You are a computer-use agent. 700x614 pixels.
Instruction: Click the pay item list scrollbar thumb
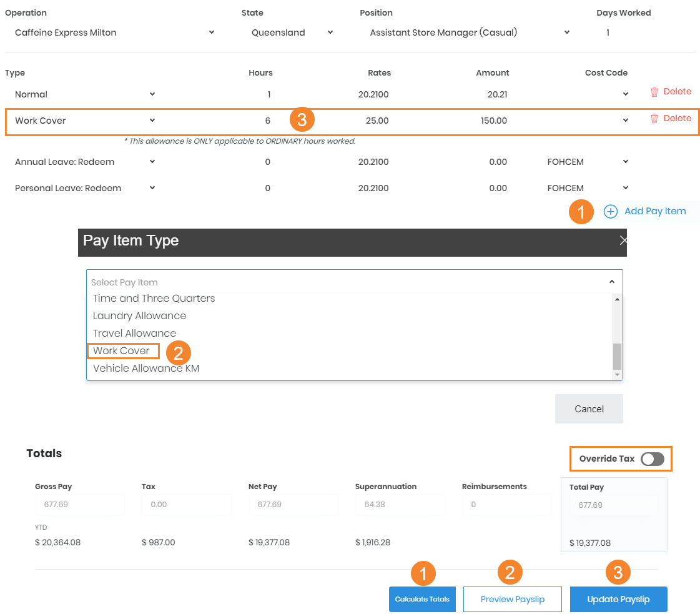pyautogui.click(x=617, y=356)
